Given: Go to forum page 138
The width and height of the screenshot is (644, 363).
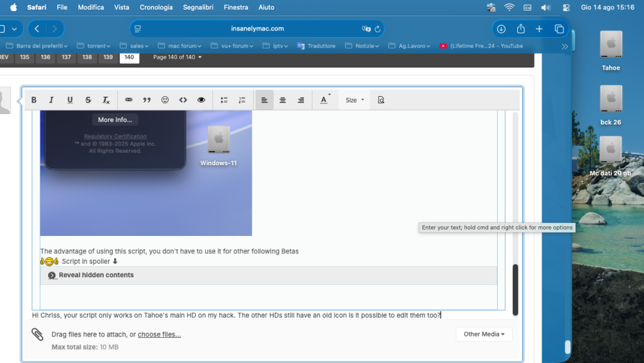Looking at the screenshot, I should (87, 57).
